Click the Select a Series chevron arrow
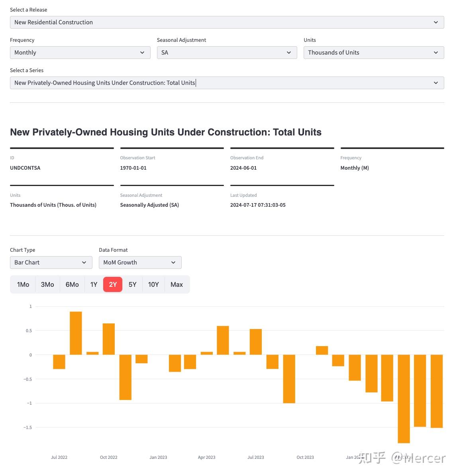457x476 pixels. [x=436, y=83]
